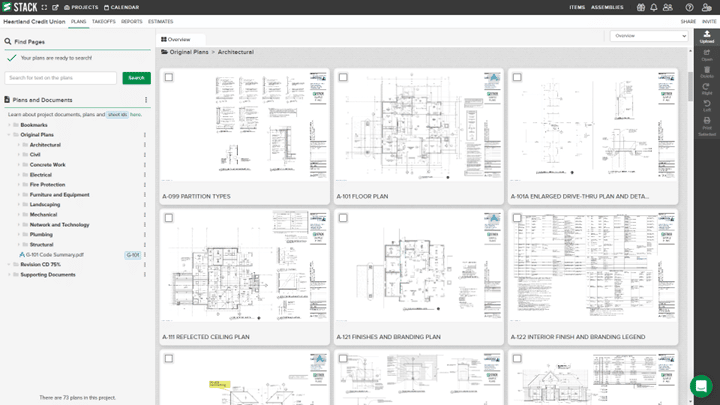Open notifications bell icon
This screenshot has width=720, height=405.
pyautogui.click(x=654, y=7)
